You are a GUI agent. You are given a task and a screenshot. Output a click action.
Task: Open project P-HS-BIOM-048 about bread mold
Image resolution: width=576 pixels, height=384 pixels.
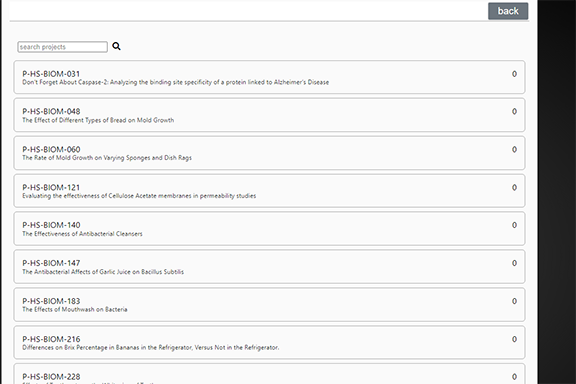[x=269, y=115]
